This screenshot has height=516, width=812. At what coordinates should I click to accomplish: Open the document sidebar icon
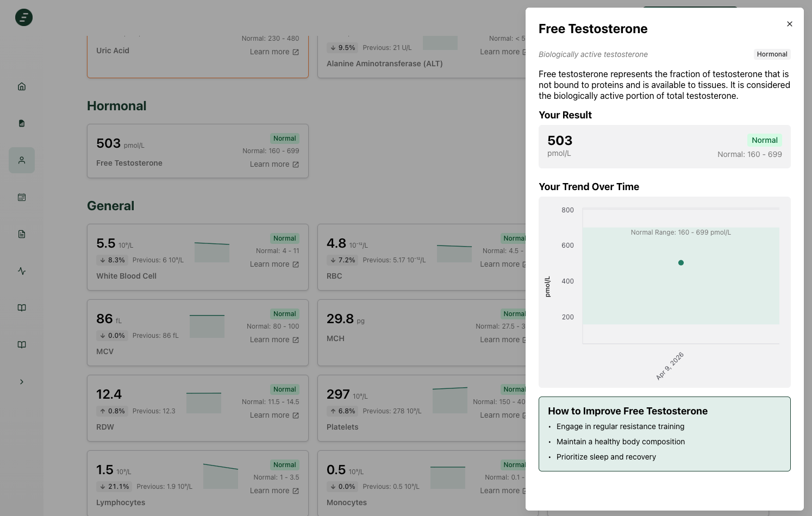click(x=22, y=234)
